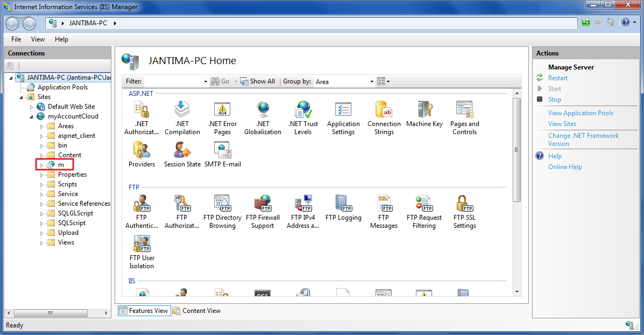Click View Application Pools link

coord(581,113)
